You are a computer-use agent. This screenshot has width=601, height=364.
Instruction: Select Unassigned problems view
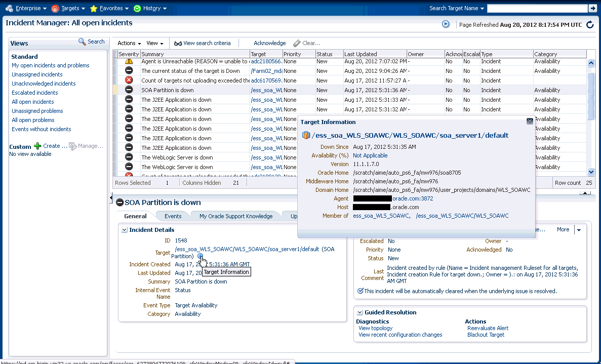point(37,111)
